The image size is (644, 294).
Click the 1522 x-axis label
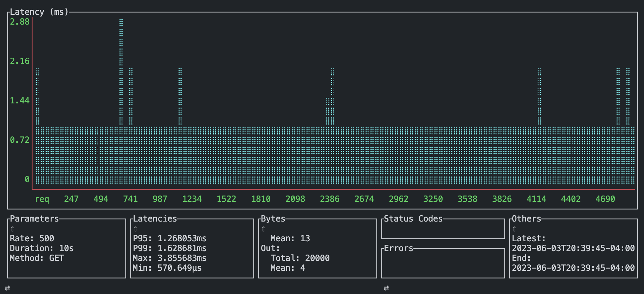coord(226,199)
